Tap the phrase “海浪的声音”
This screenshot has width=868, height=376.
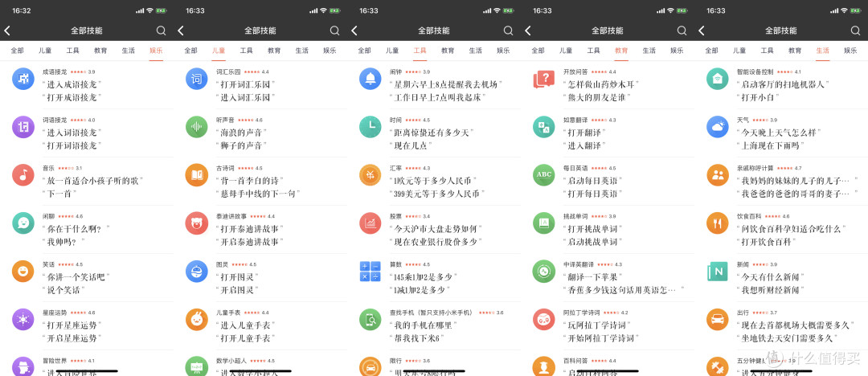point(241,133)
